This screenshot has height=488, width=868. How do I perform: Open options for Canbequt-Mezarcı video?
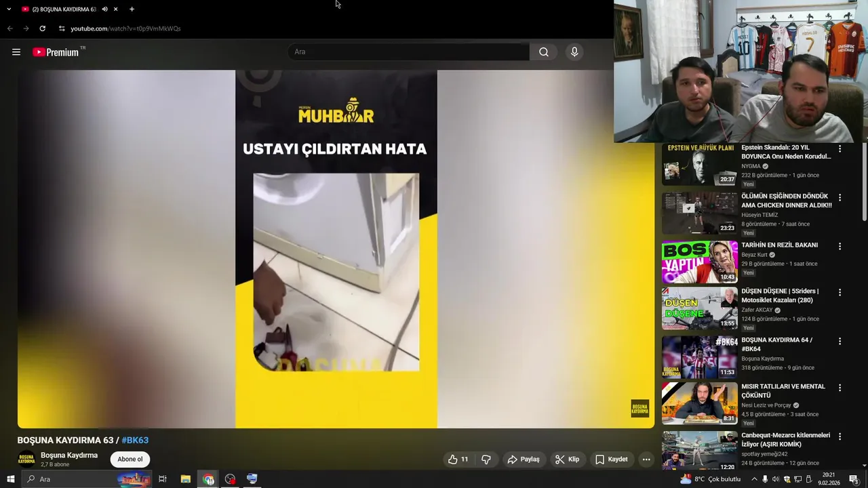click(840, 436)
